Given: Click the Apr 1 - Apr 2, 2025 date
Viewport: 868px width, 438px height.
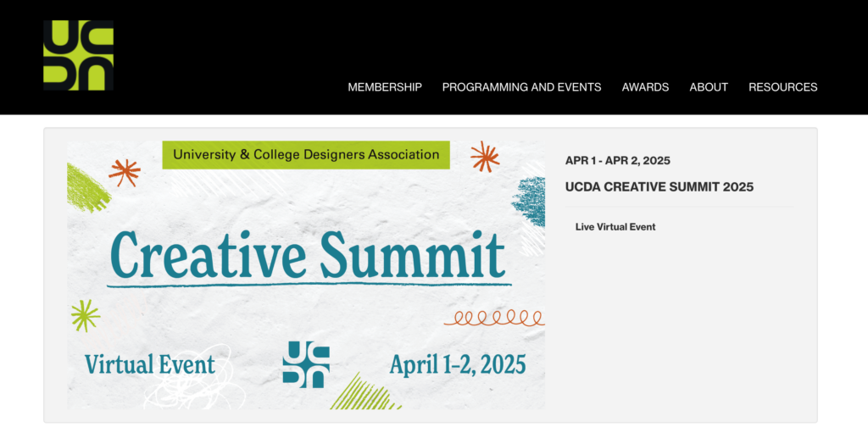Looking at the screenshot, I should tap(617, 161).
